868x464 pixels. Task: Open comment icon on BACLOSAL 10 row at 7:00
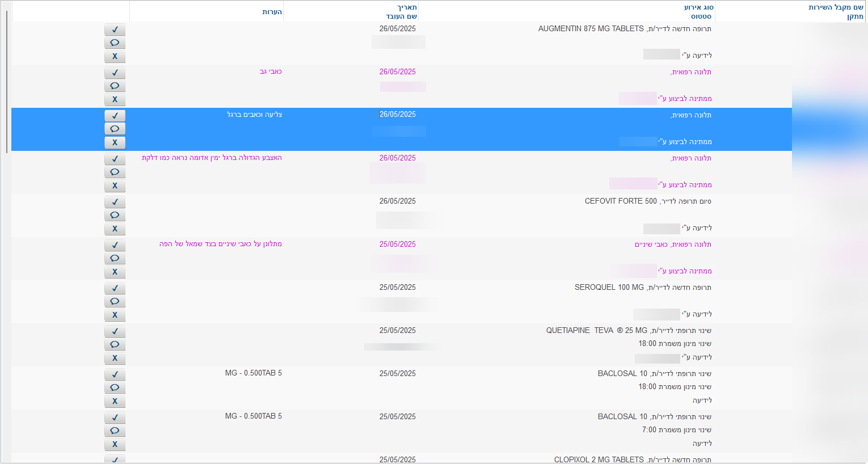point(115,431)
